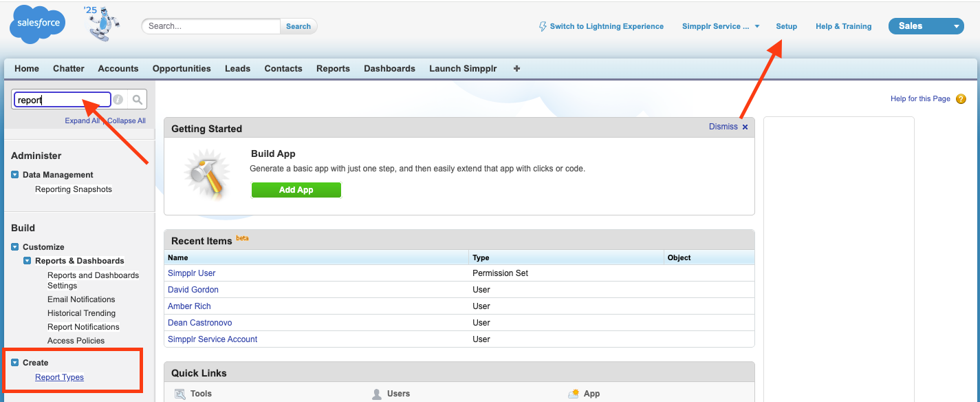Open Simpplr Service Account recent item

click(213, 339)
